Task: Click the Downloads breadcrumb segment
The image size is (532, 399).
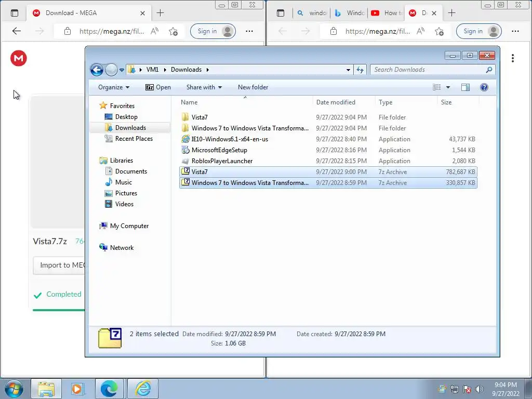Action: (x=187, y=70)
